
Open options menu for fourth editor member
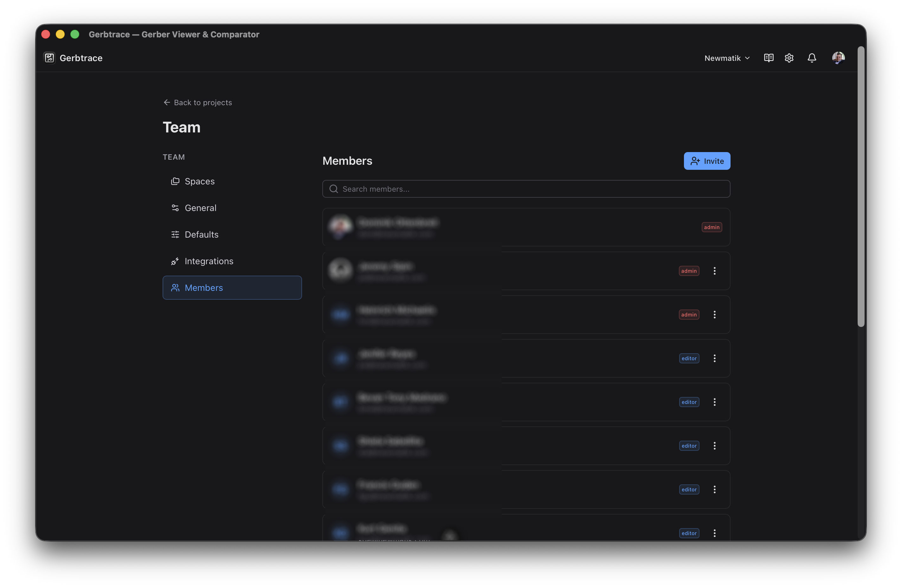[714, 489]
